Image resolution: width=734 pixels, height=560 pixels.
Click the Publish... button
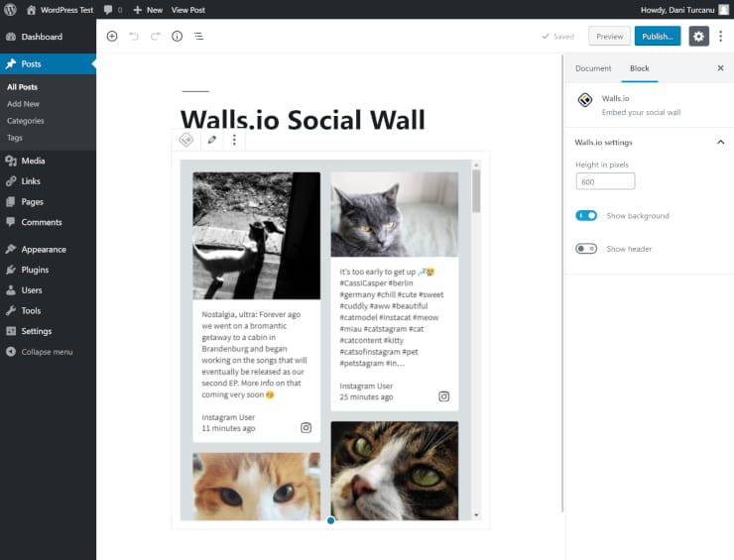click(658, 36)
